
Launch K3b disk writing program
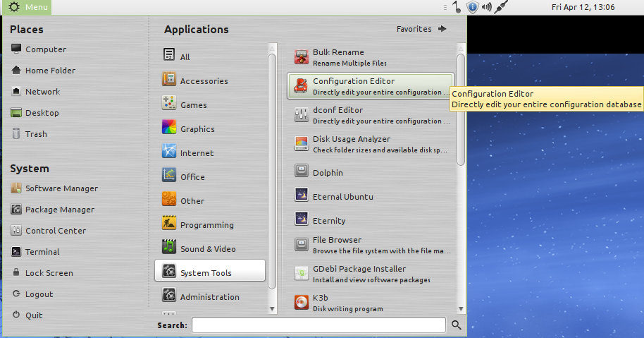[x=371, y=303]
